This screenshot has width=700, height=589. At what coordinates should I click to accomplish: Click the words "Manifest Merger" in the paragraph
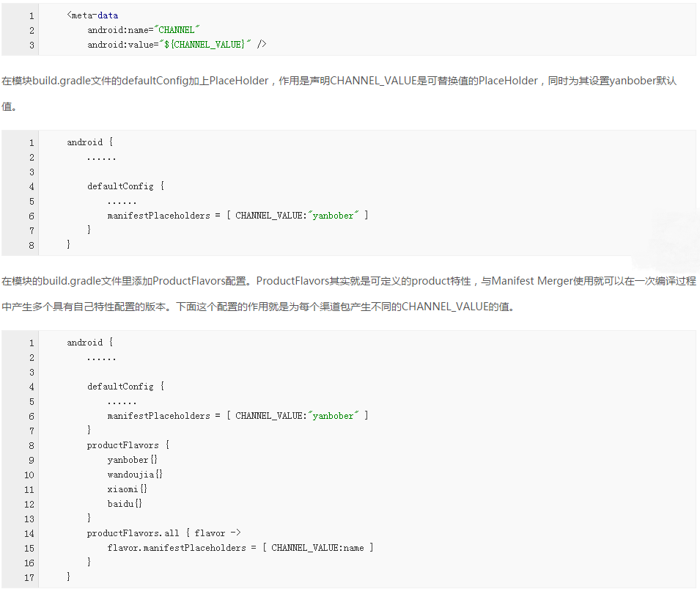tap(531, 281)
